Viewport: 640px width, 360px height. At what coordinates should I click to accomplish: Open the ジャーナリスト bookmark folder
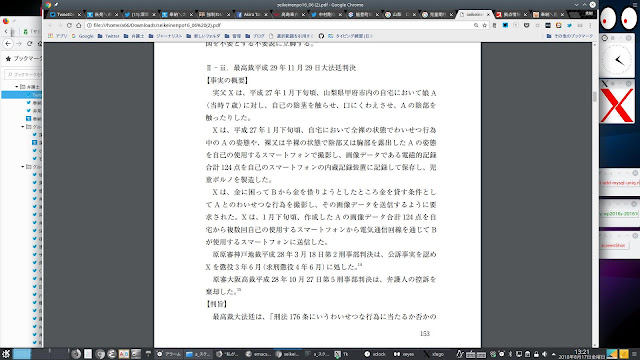tap(166, 36)
